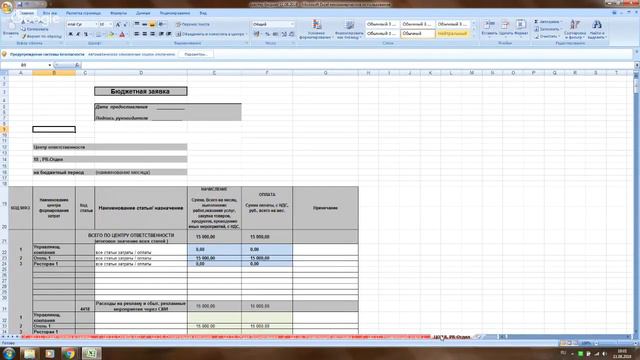The height and width of the screenshot is (360, 640).
Task: Switch to Вид (View) tab
Action: pos(203,13)
